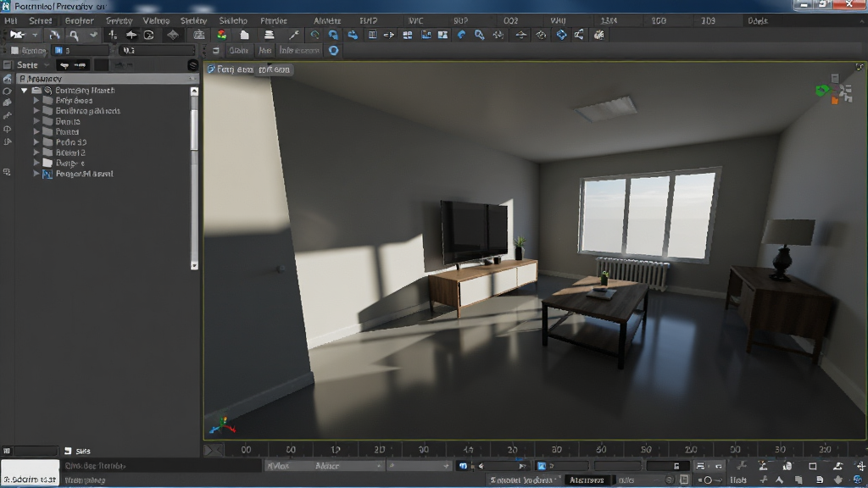Image resolution: width=868 pixels, height=488 pixels.
Task: Select the magnifier search tool in the toolbar
Action: click(x=73, y=35)
